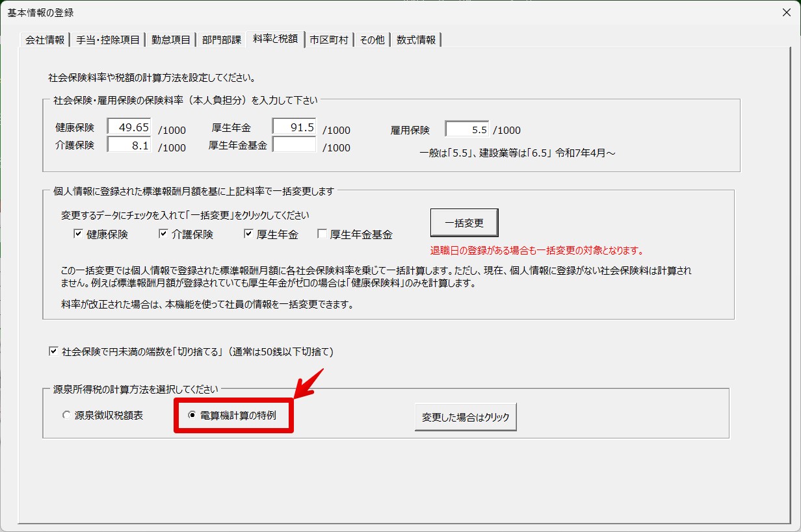
Task: Uncheck the 厚生年金 checkbox
Action: point(248,234)
